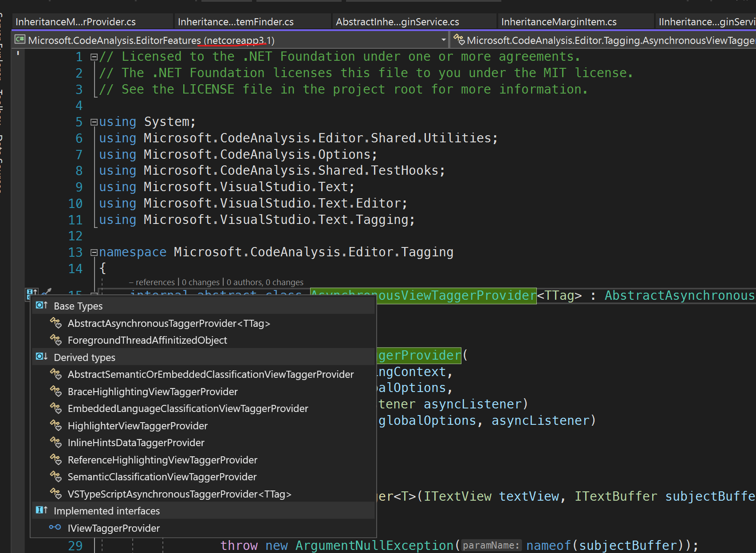756x553 pixels.
Task: Click interface icon beside IViewTaggerProvider
Action: (55, 527)
